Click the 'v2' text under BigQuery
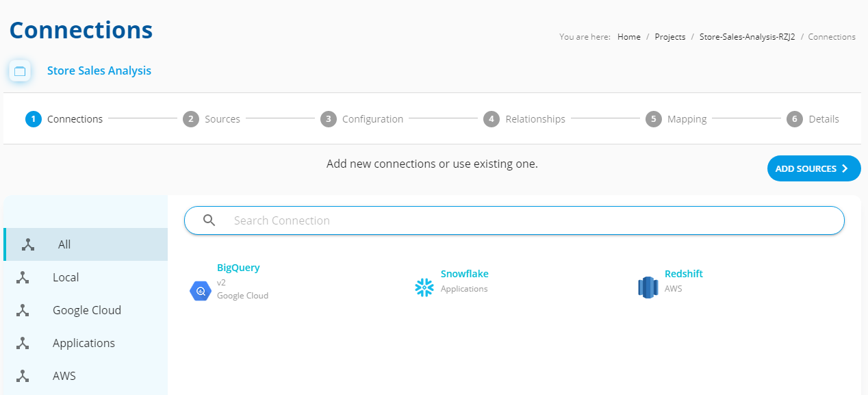The width and height of the screenshot is (868, 395). coord(221,282)
